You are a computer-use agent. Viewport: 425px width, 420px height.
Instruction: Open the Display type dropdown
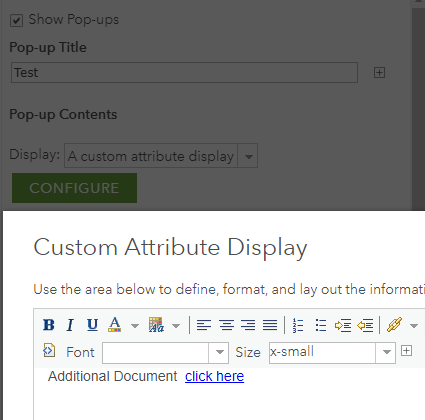click(248, 156)
